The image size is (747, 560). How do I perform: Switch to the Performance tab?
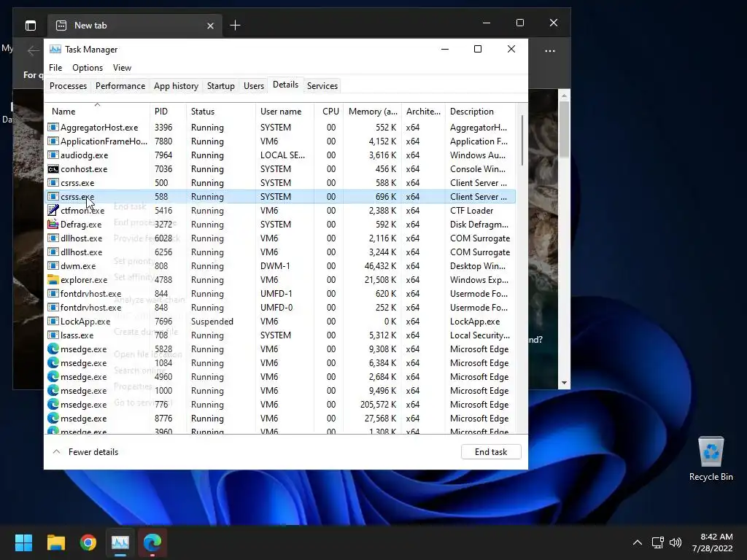pyautogui.click(x=120, y=86)
